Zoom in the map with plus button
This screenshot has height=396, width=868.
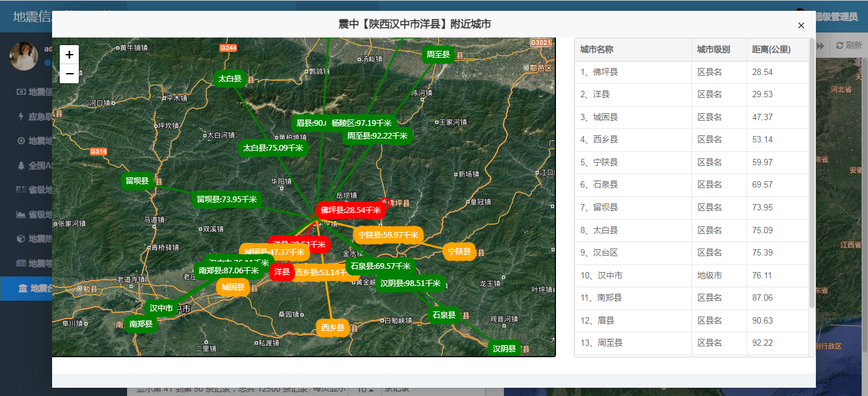tap(69, 55)
